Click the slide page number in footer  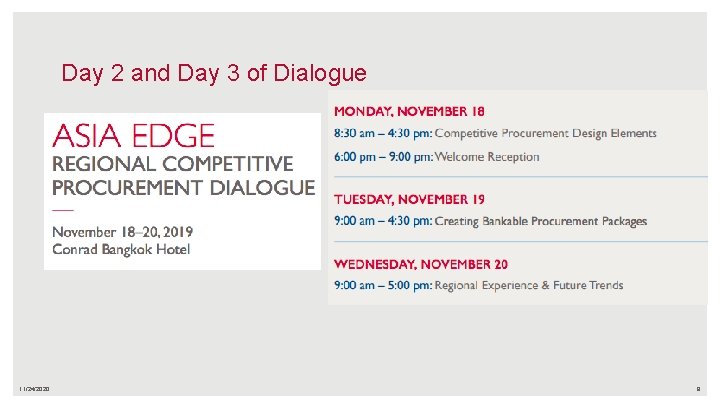click(x=698, y=389)
